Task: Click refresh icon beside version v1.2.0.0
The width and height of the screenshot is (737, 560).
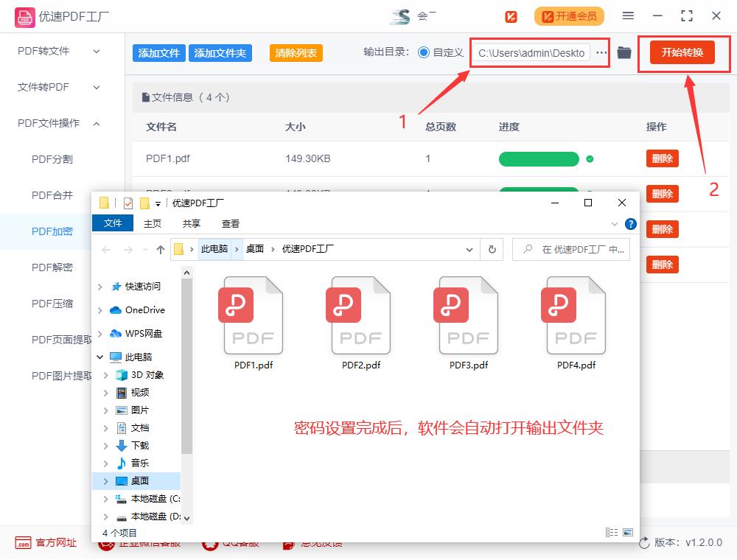Action: click(x=646, y=543)
